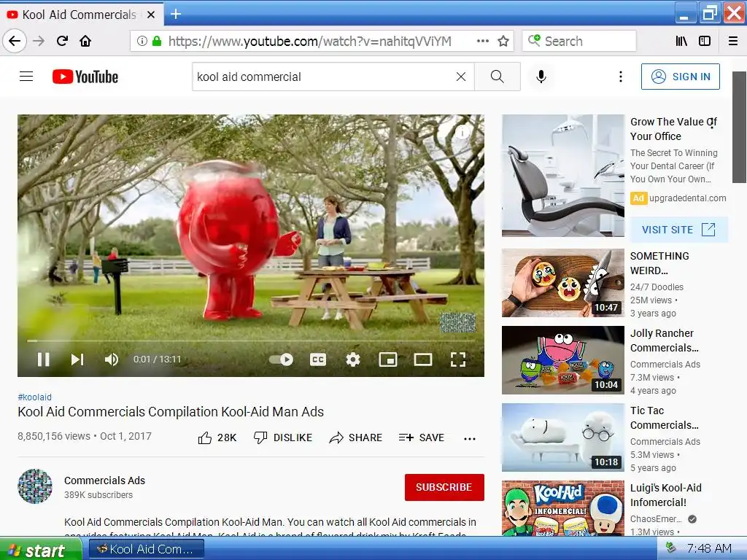This screenshot has height=560, width=747.
Task: Click the 389K subscribers text
Action: click(x=98, y=495)
